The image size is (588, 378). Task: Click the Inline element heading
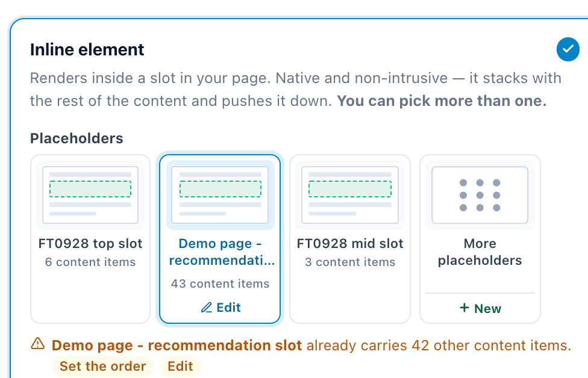coord(87,49)
